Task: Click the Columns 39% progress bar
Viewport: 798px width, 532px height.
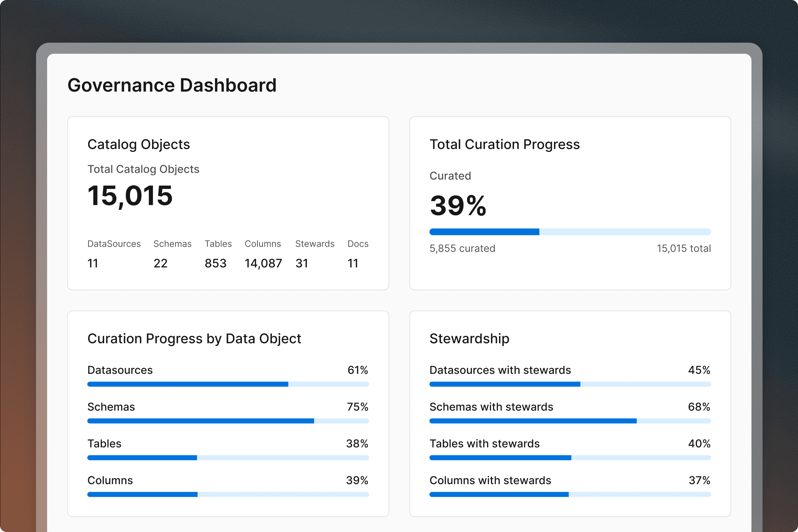Action: pos(228,495)
